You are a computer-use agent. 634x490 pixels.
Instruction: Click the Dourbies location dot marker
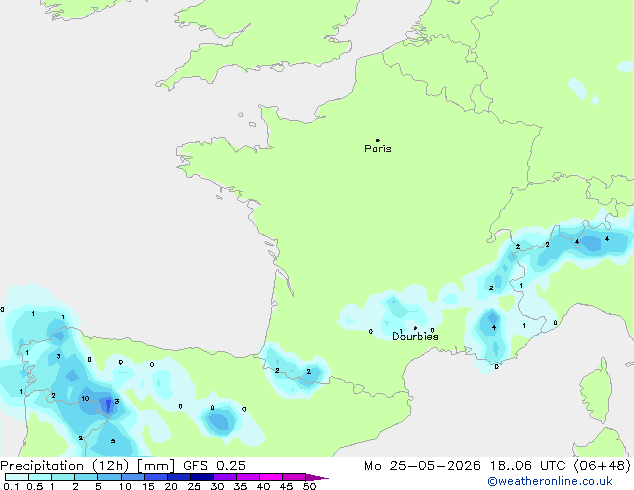pos(415,328)
